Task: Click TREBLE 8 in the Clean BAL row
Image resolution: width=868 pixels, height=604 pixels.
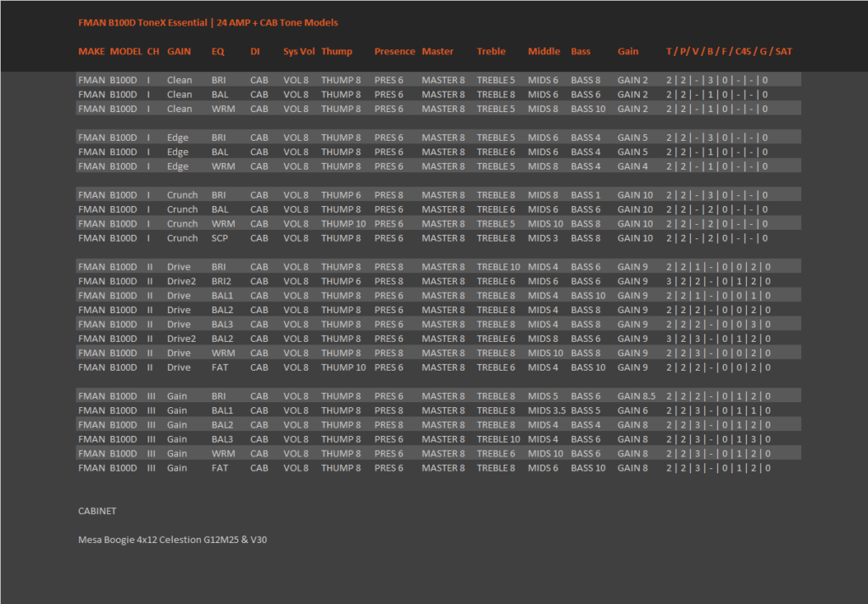Action: pos(496,95)
